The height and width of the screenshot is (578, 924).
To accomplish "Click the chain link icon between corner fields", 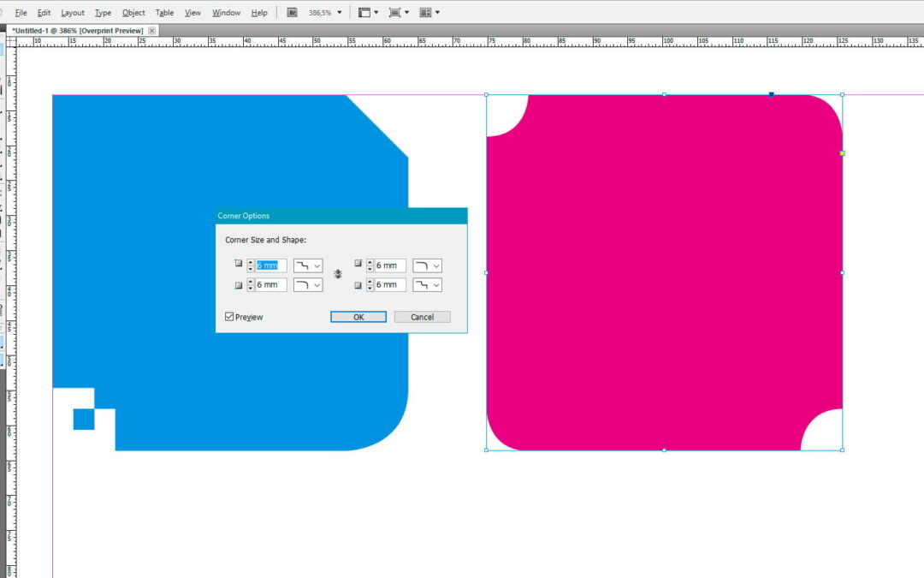I will 338,274.
